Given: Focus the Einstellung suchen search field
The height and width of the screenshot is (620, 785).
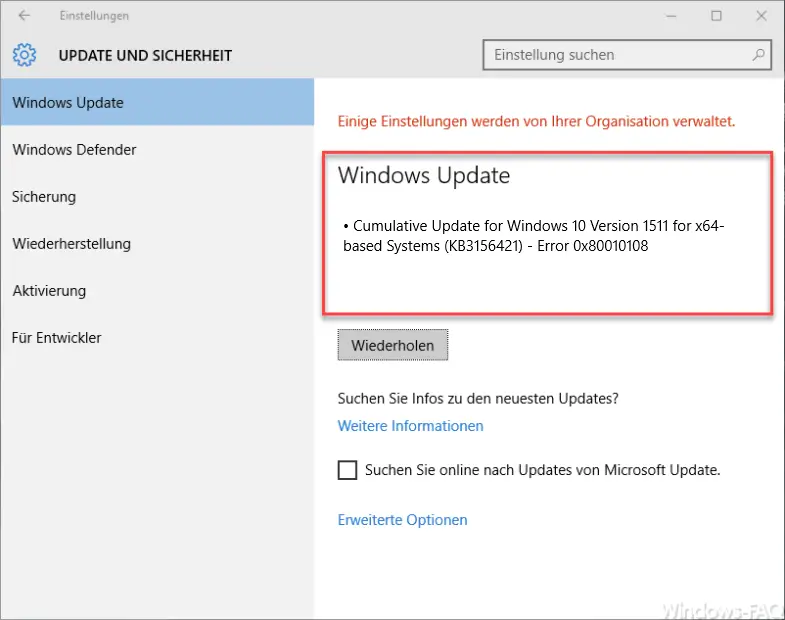Looking at the screenshot, I should pyautogui.click(x=627, y=55).
